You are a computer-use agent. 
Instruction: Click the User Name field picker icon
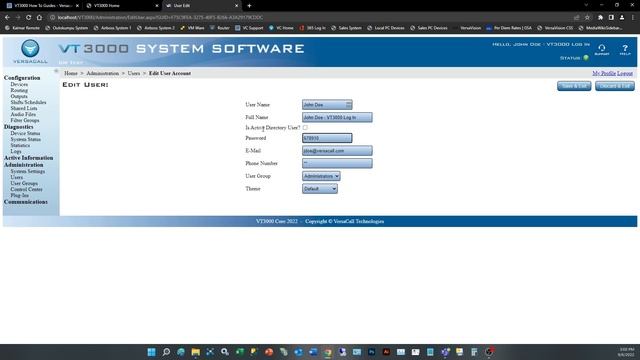(x=348, y=105)
